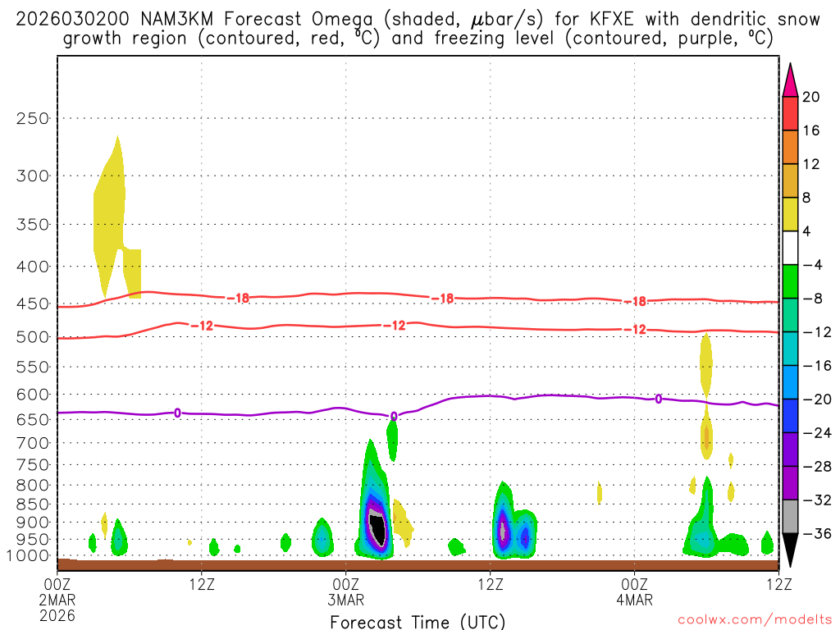Click the '2026' year label
The width and height of the screenshot is (840, 630).
57,615
